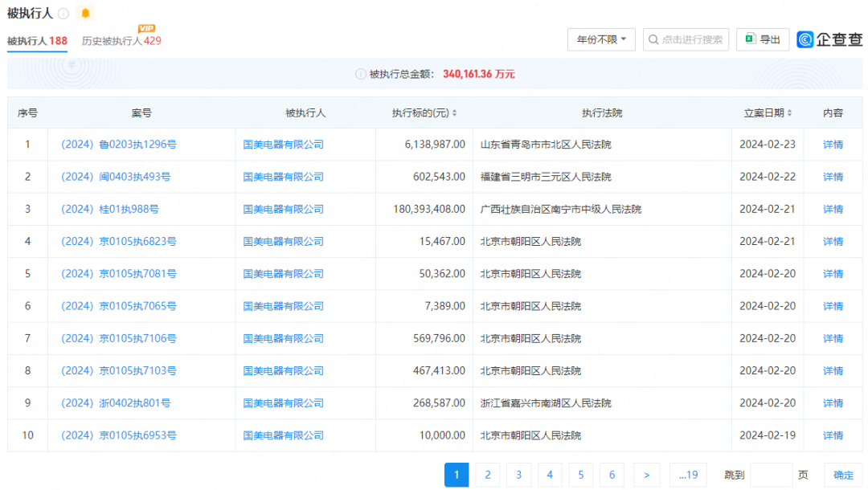
Task: Sort by 执行标的(元) column arrows
Action: [x=456, y=113]
